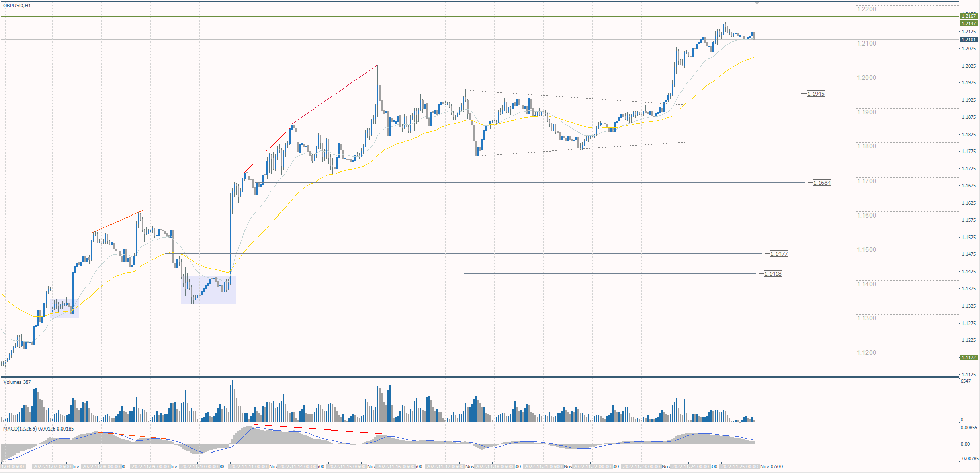Screen dimensions: 980x473
Task: Click the 1.1625 tick on the price scale
Action: click(969, 203)
